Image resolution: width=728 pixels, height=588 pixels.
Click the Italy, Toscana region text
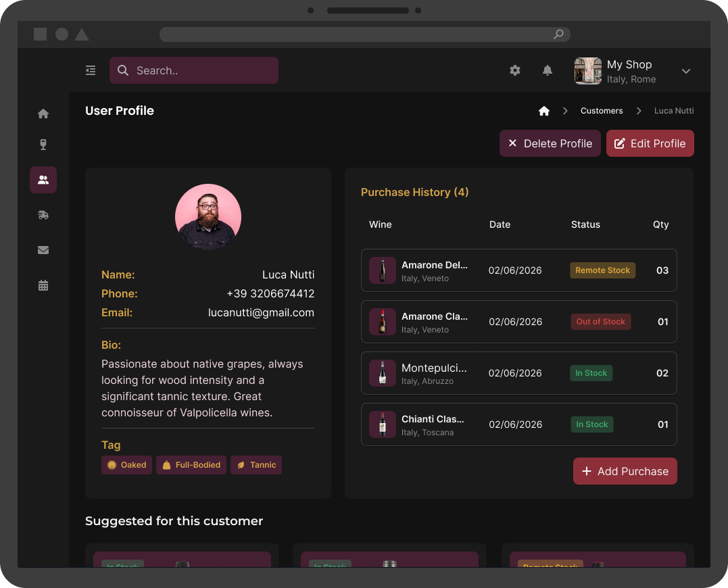point(428,433)
